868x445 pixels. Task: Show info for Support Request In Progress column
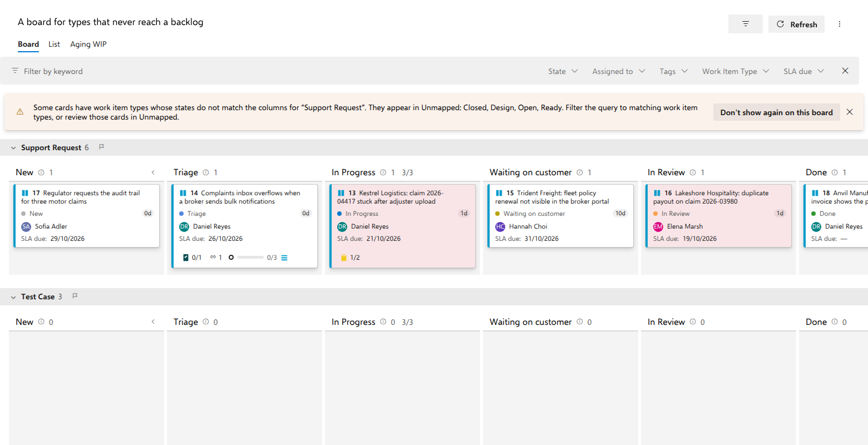pyautogui.click(x=383, y=172)
